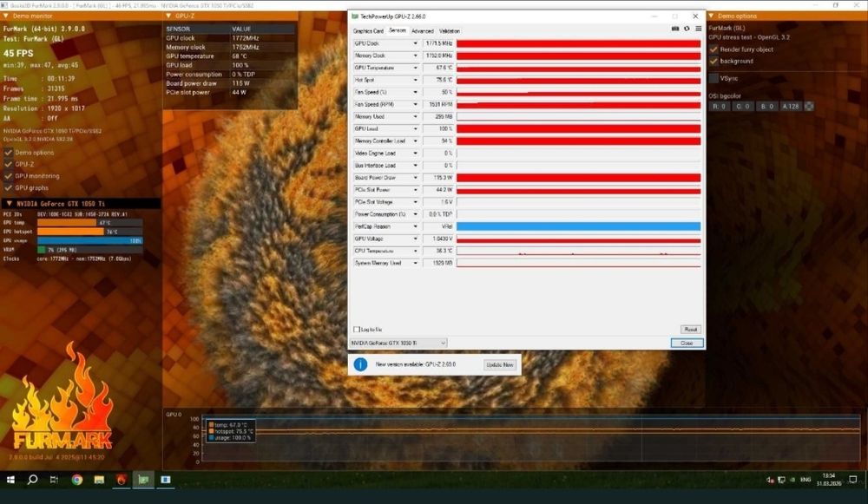Open Windows taskbar search
Image resolution: width=868 pixels, height=504 pixels.
coord(32,480)
